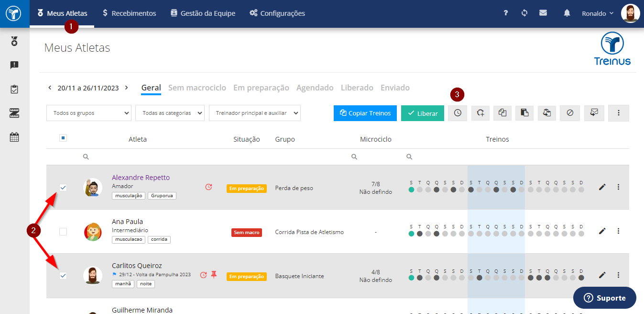Check Ana Paula's row checkbox
Screen dimensions: 644x314
point(63,232)
